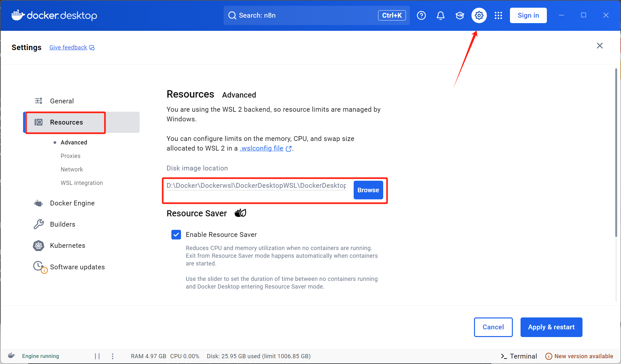Image resolution: width=621 pixels, height=364 pixels.
Task: Click the disk image location path field
Action: (256, 186)
